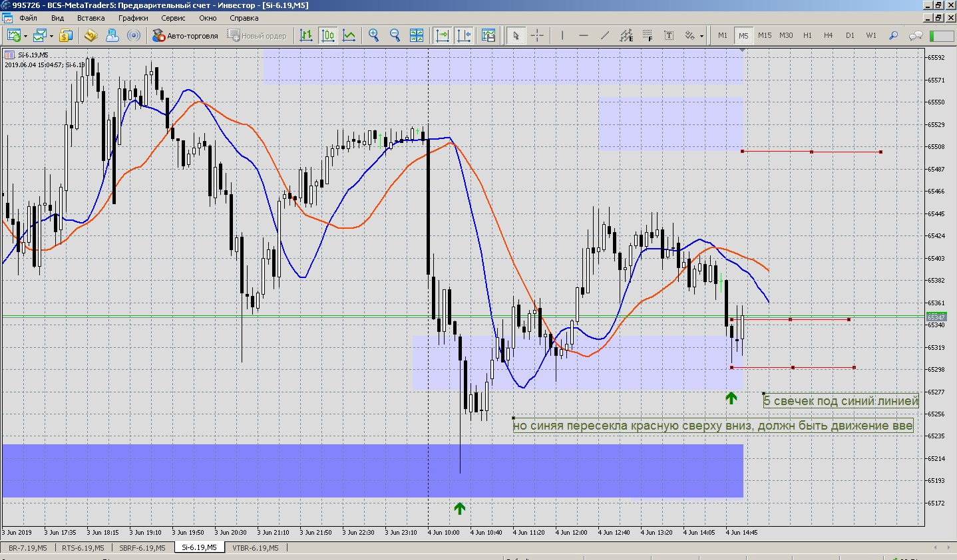Select the arrow cursor tool
The width and height of the screenshot is (957, 560).
click(x=515, y=35)
